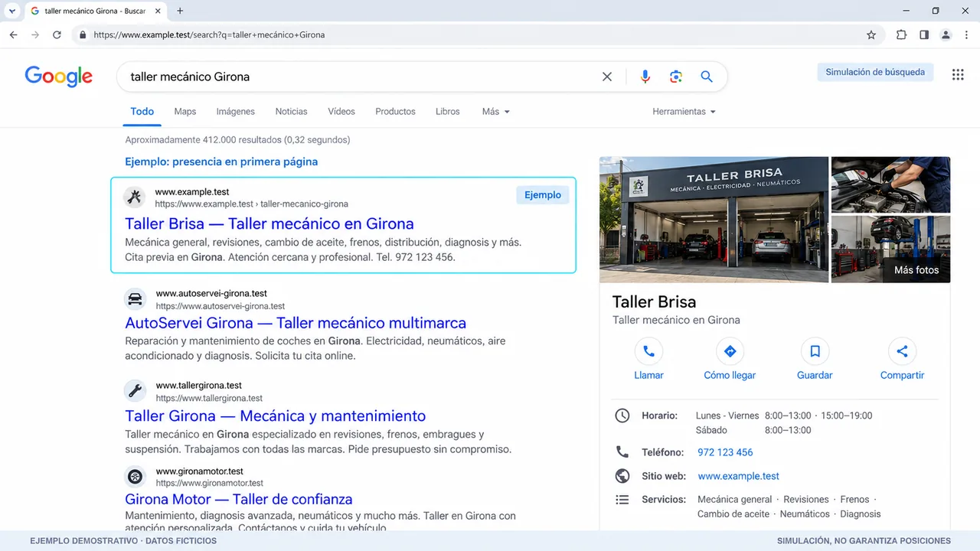Reload the page
980x551 pixels.
(x=57, y=34)
